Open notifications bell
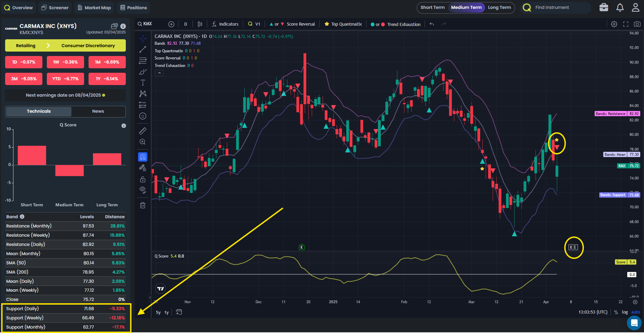Image resolution: width=644 pixels, height=333 pixels. click(x=620, y=8)
